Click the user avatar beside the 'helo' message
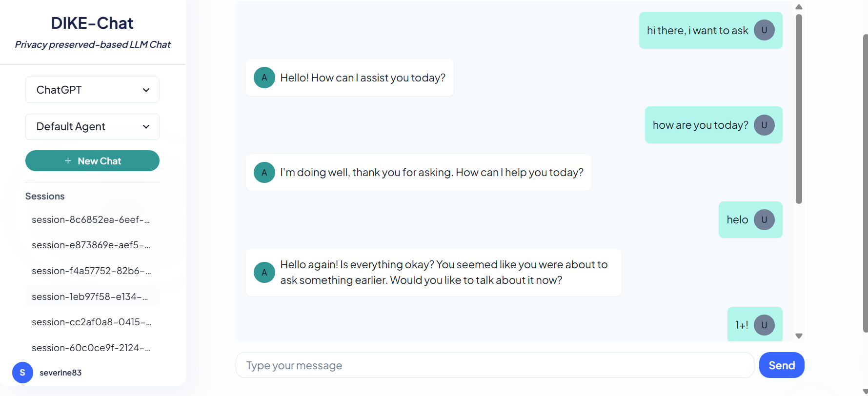 click(764, 220)
